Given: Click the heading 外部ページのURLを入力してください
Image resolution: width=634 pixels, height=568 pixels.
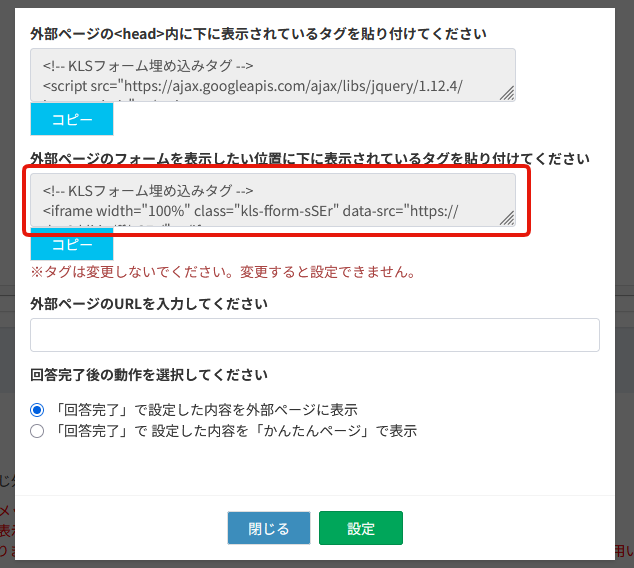Looking at the screenshot, I should coord(149,304).
